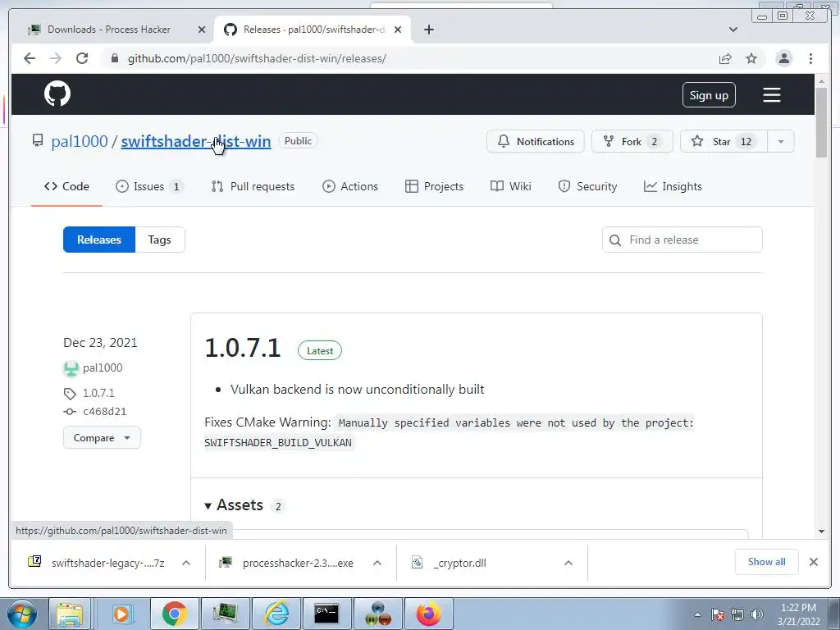Open the Security tab
The height and width of the screenshot is (630, 840).
coord(587,186)
